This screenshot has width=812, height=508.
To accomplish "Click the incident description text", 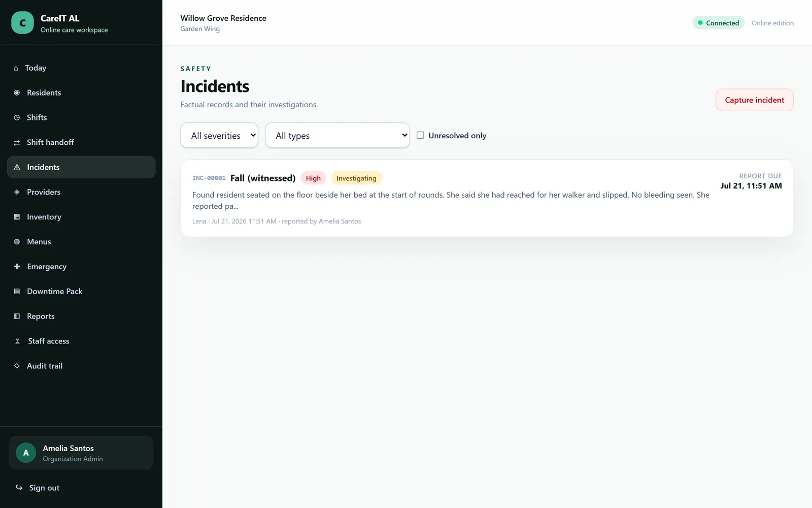I will [x=451, y=200].
